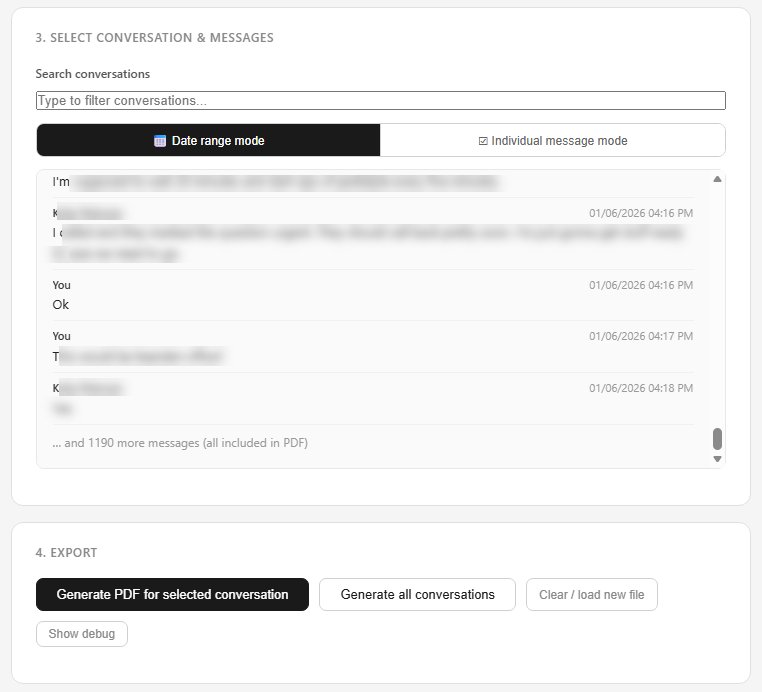This screenshot has height=692, width=762.
Task: Click the message list scrollbar thumb
Action: coord(717,439)
